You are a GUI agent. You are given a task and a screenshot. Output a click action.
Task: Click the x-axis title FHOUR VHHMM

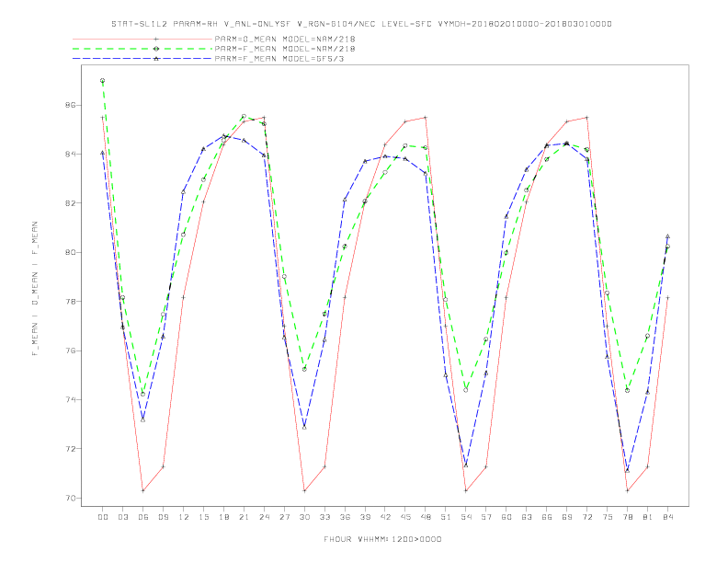[382, 539]
